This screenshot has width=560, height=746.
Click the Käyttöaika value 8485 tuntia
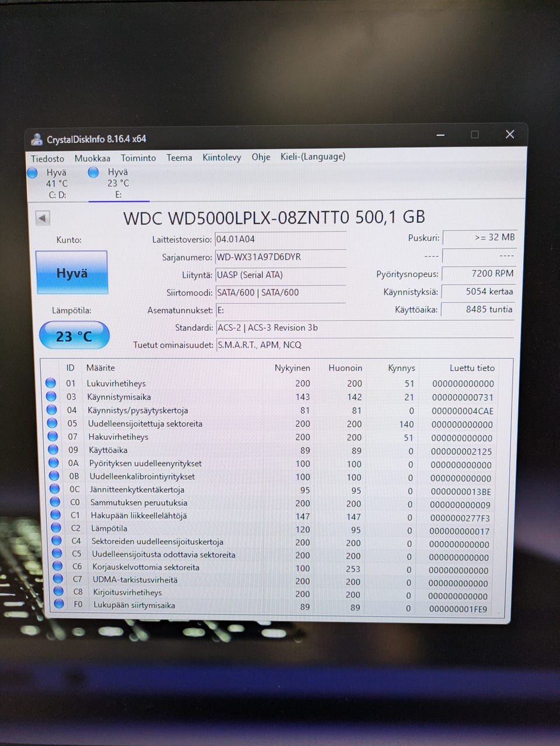point(478,310)
